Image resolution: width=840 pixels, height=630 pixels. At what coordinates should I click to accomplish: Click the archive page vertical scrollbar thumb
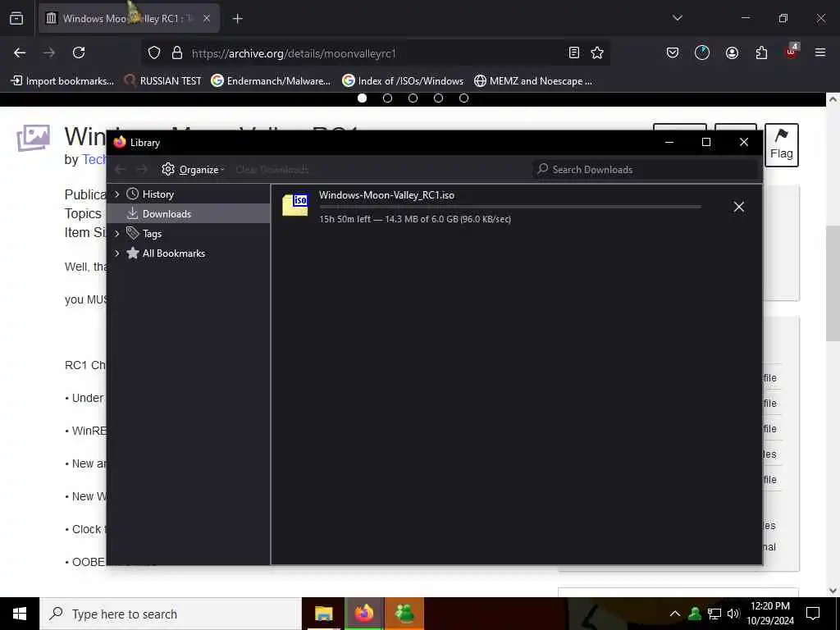833,283
